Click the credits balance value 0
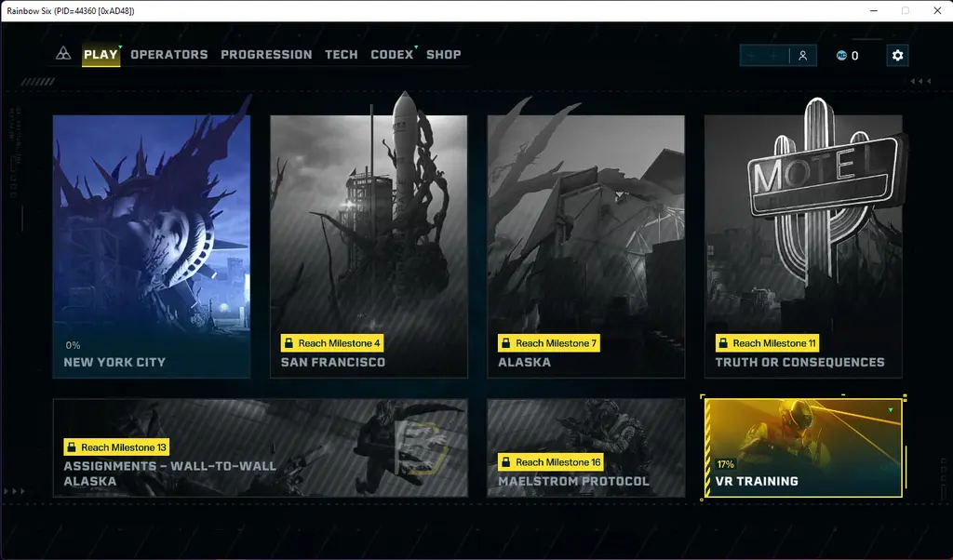The image size is (953, 560). point(854,56)
